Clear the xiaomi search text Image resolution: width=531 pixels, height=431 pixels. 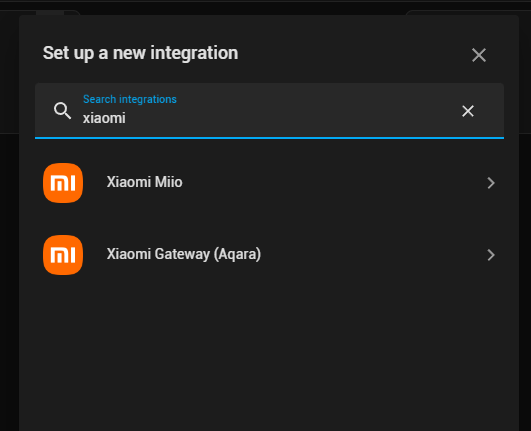click(x=468, y=111)
